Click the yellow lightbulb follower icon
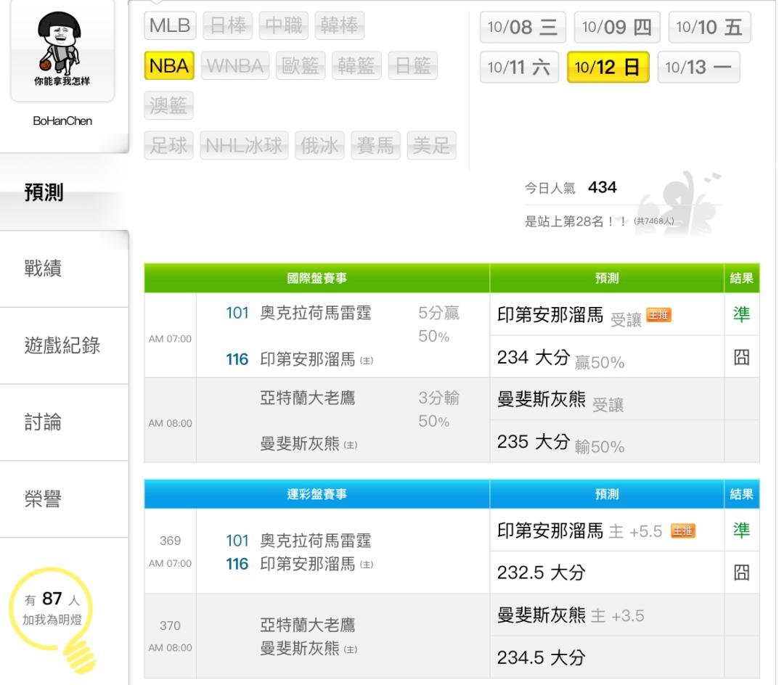 click(x=63, y=618)
